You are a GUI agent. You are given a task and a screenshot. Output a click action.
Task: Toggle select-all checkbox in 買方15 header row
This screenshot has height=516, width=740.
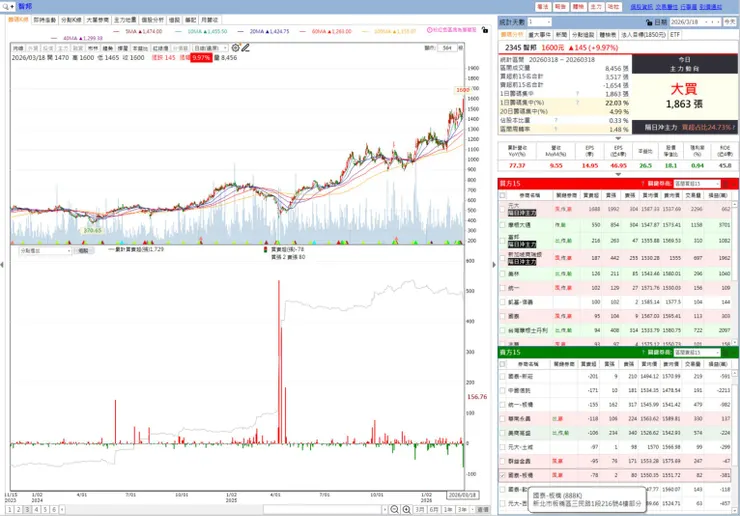(x=503, y=195)
